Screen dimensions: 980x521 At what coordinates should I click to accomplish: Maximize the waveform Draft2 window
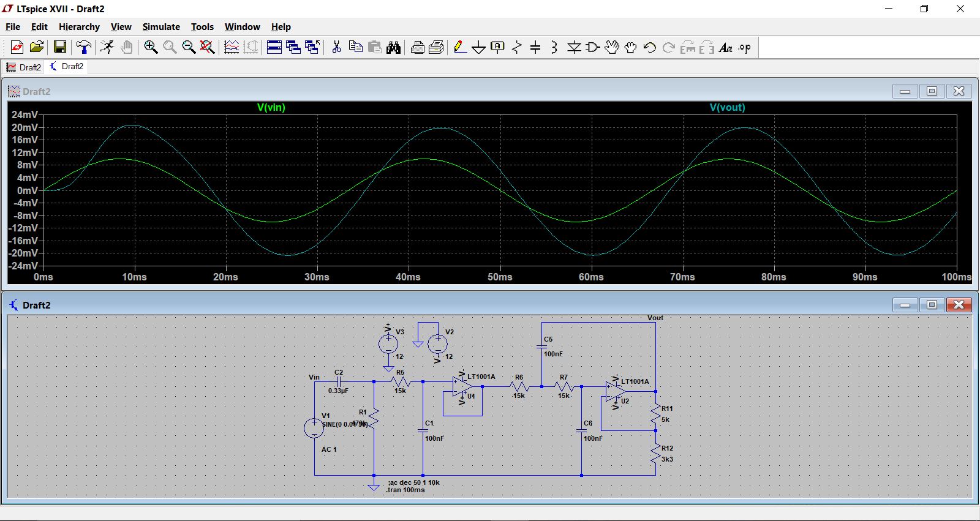coord(932,91)
